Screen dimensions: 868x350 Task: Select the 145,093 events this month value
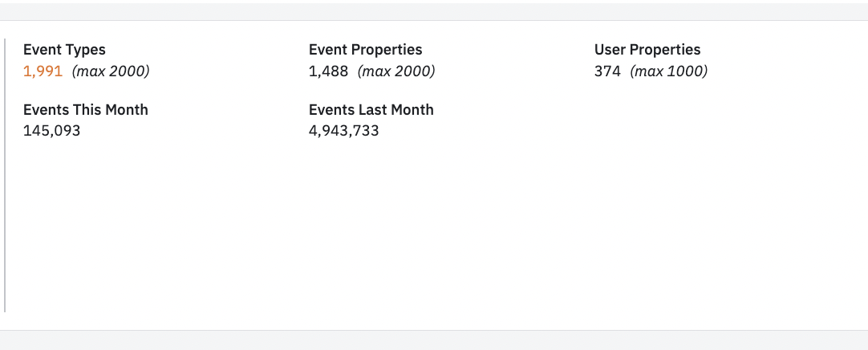click(x=51, y=132)
